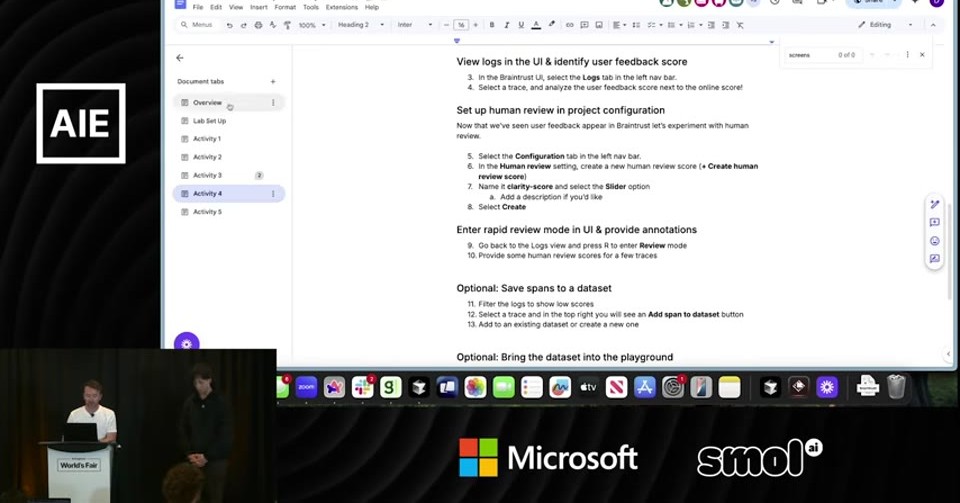Open the Insert menu
Image resolution: width=960 pixels, height=503 pixels.
pyautogui.click(x=258, y=7)
